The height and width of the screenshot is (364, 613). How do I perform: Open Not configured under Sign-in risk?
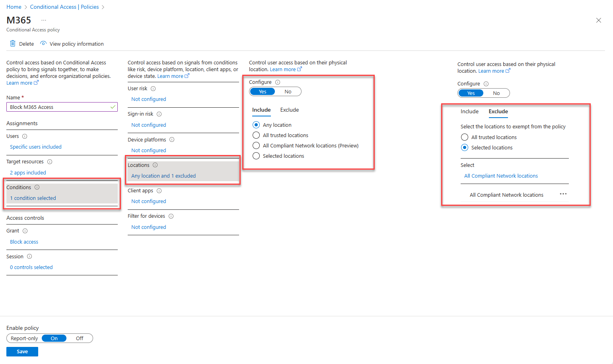click(x=149, y=125)
